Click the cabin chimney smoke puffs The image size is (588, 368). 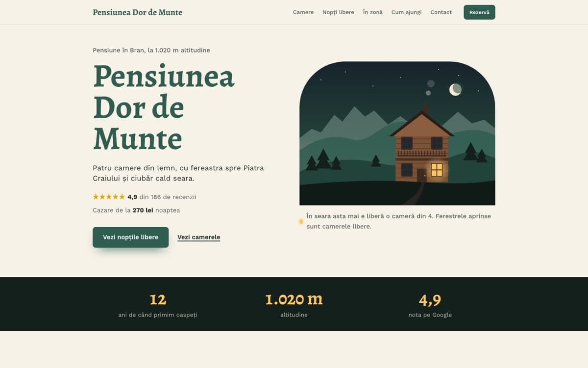click(x=430, y=87)
